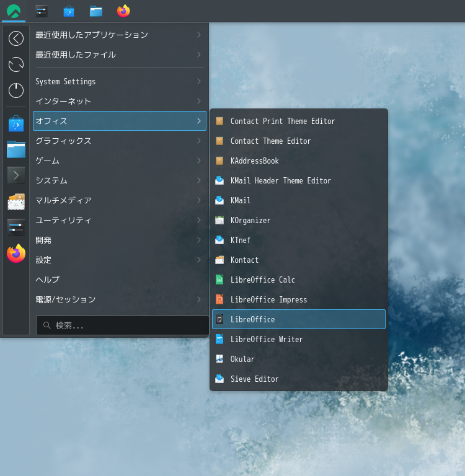Click the "LibreOffice Calc" label text

pyautogui.click(x=263, y=280)
